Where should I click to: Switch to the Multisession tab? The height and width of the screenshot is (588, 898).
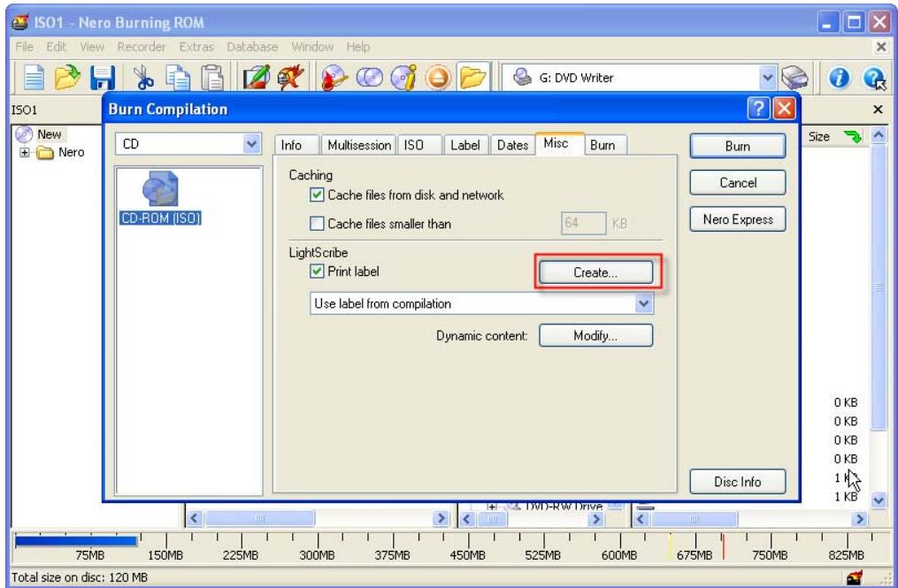359,145
